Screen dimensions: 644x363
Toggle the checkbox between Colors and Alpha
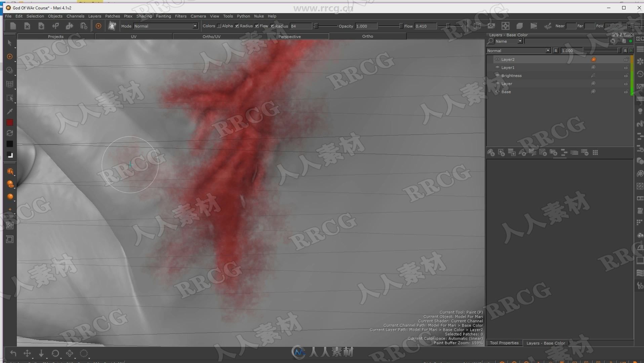pos(219,26)
